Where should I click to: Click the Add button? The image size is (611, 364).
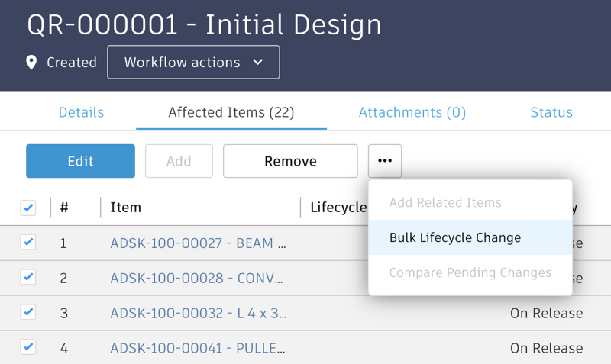[179, 161]
